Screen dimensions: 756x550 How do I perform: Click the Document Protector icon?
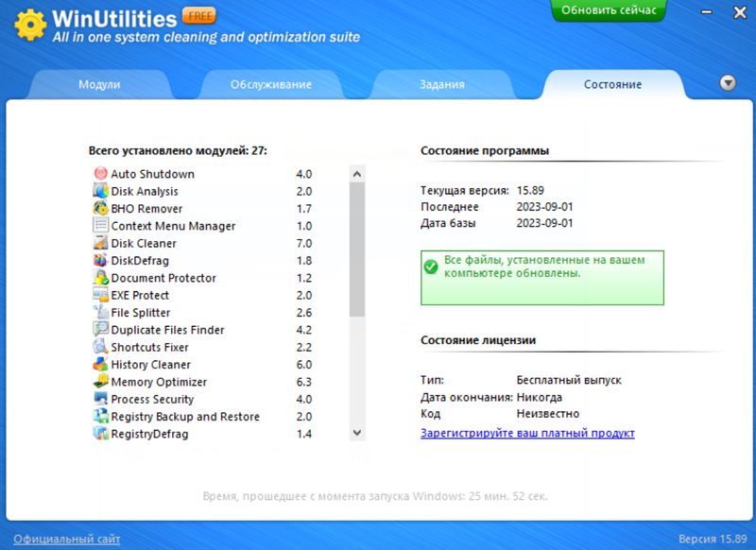(x=100, y=278)
